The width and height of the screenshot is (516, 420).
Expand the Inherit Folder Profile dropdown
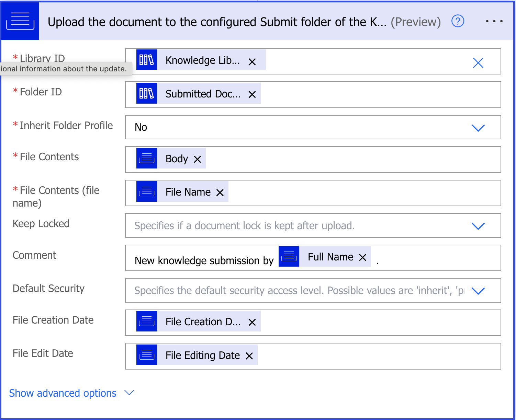[x=478, y=128]
